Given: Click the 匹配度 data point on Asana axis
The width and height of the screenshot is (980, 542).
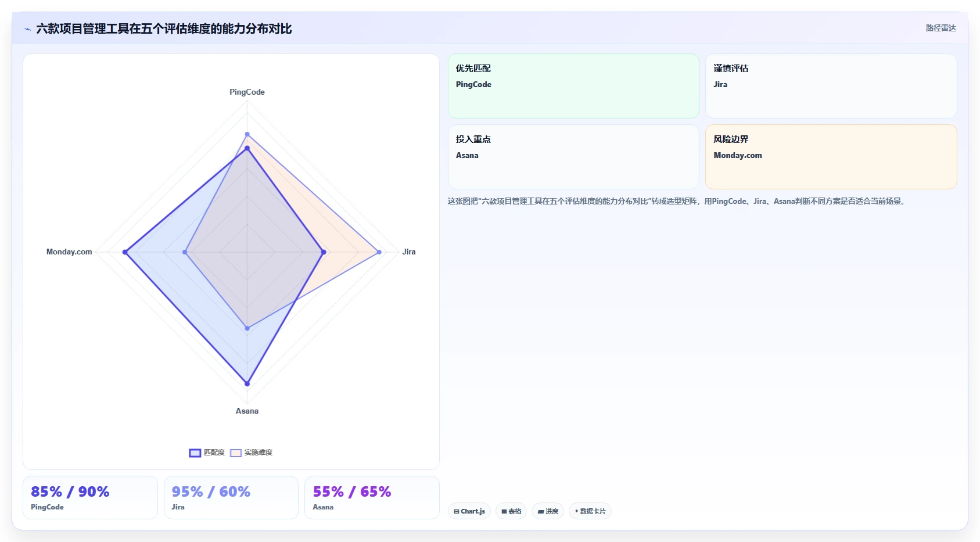Looking at the screenshot, I should pyautogui.click(x=247, y=384).
